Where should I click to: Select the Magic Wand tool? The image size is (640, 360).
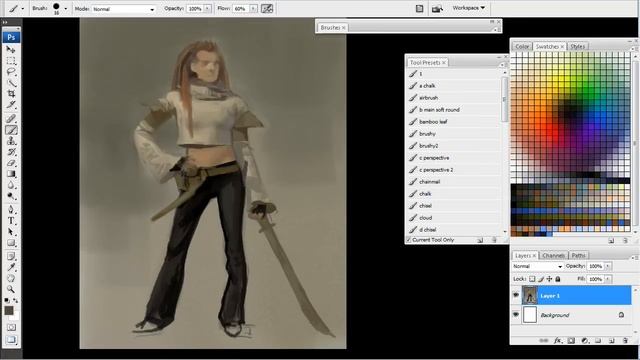11,83
